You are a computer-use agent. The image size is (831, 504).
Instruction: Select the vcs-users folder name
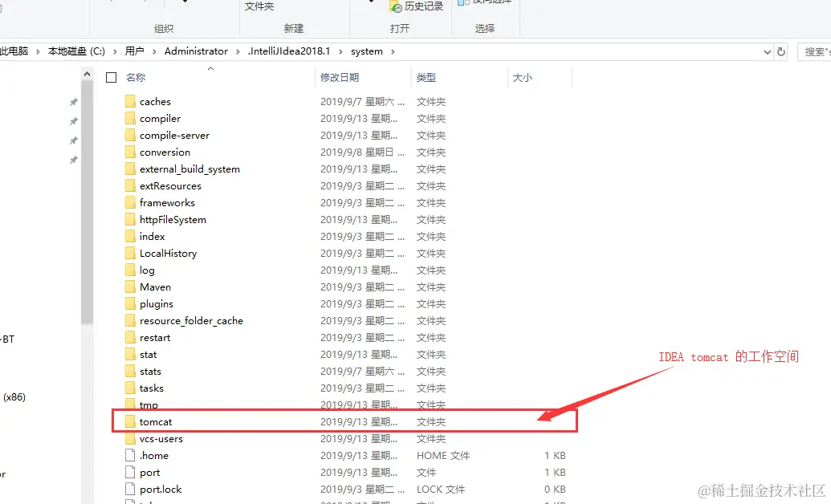pyautogui.click(x=161, y=439)
